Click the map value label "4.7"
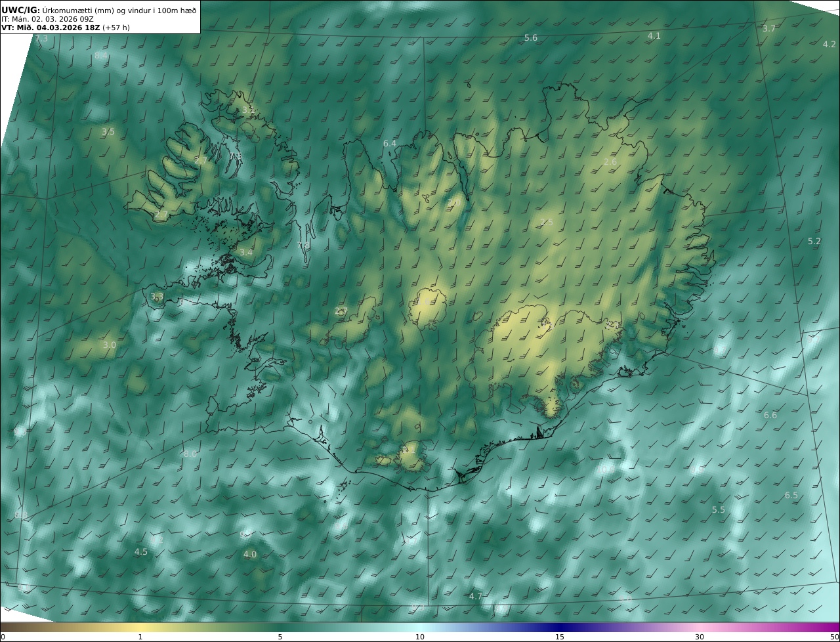840x642 pixels. click(476, 597)
